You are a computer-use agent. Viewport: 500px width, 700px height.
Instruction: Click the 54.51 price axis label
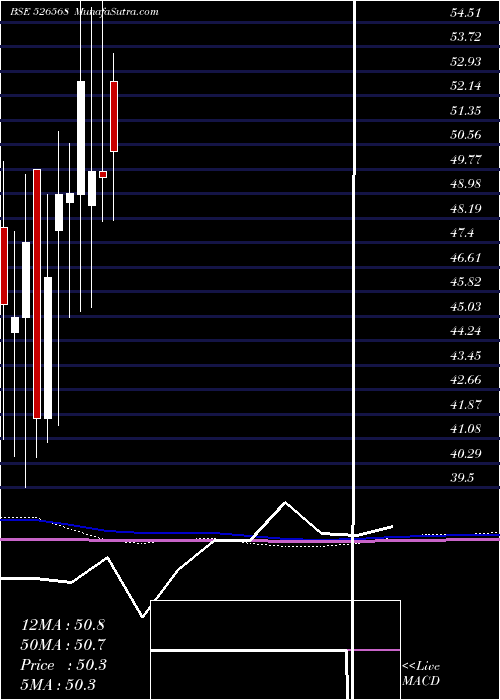coord(466,13)
